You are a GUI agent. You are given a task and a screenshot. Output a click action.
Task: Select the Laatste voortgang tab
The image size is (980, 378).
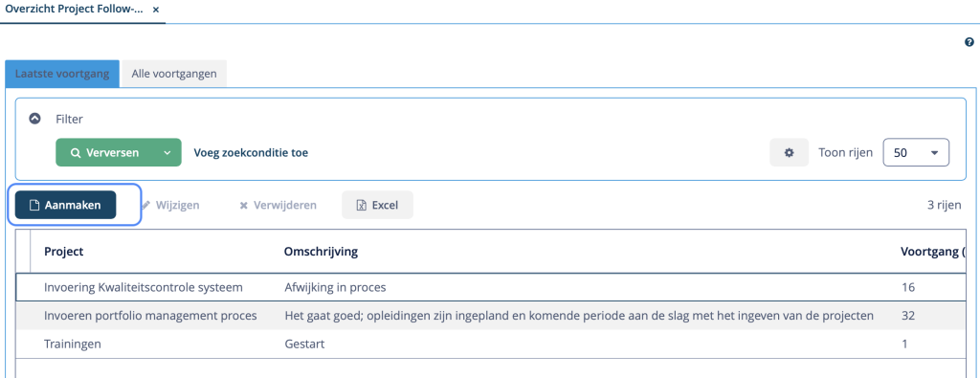pos(62,74)
